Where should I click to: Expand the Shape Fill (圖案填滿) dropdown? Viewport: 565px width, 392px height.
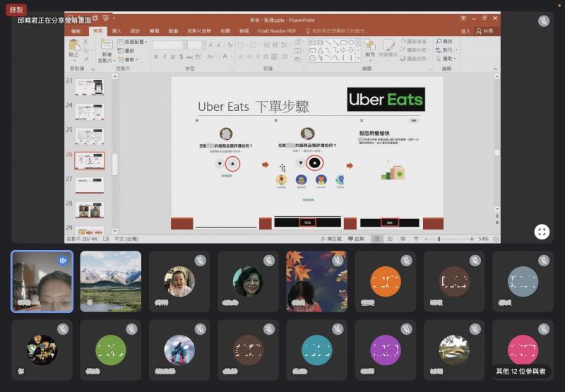pos(415,42)
